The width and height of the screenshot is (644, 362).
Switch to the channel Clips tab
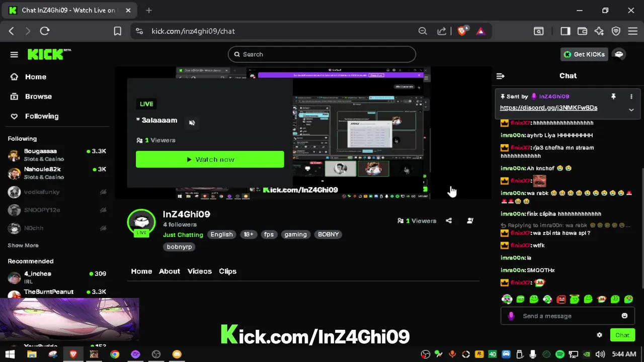[227, 271]
